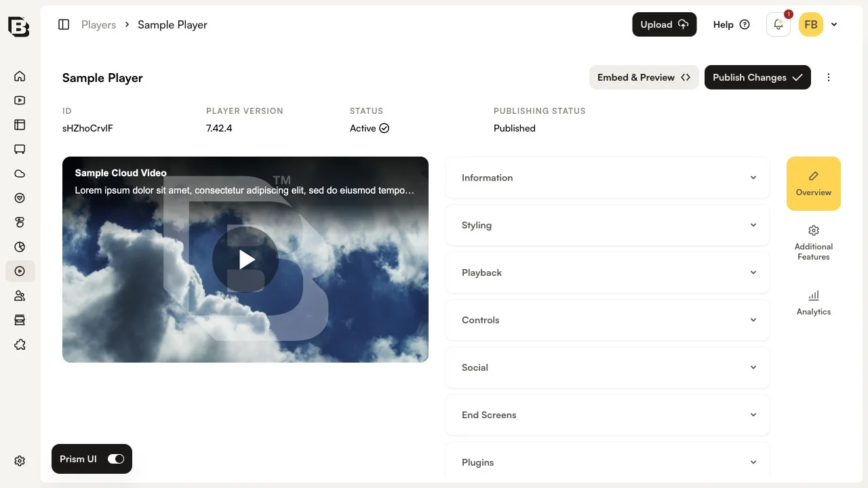868x488 pixels.
Task: Select the Overview tab
Action: (814, 184)
